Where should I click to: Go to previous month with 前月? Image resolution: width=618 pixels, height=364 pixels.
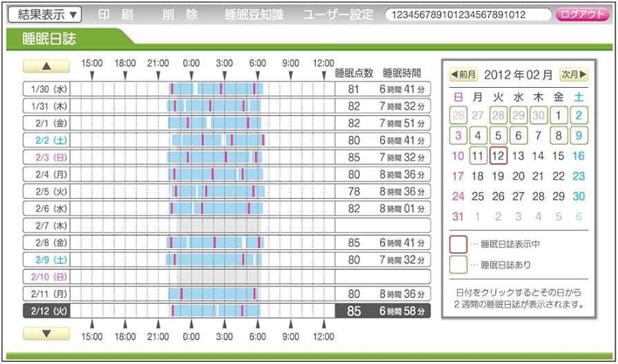[463, 74]
